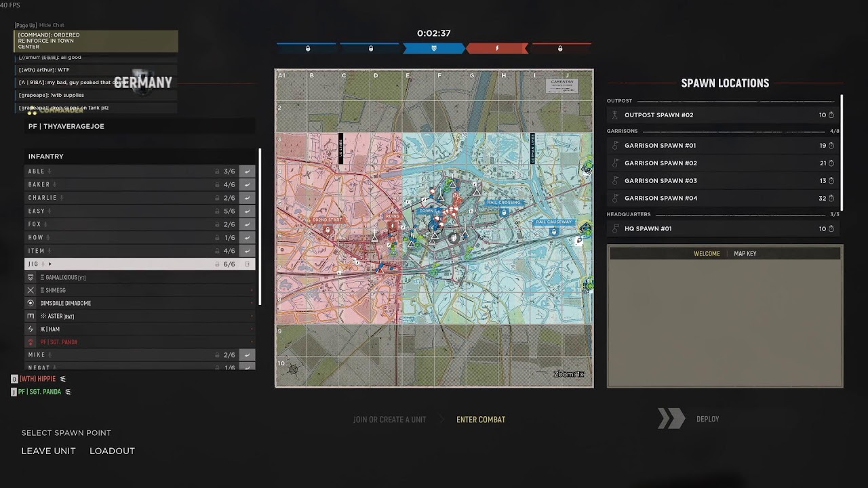The height and width of the screenshot is (488, 868).
Task: Click the compass rose on the map
Action: (x=293, y=369)
